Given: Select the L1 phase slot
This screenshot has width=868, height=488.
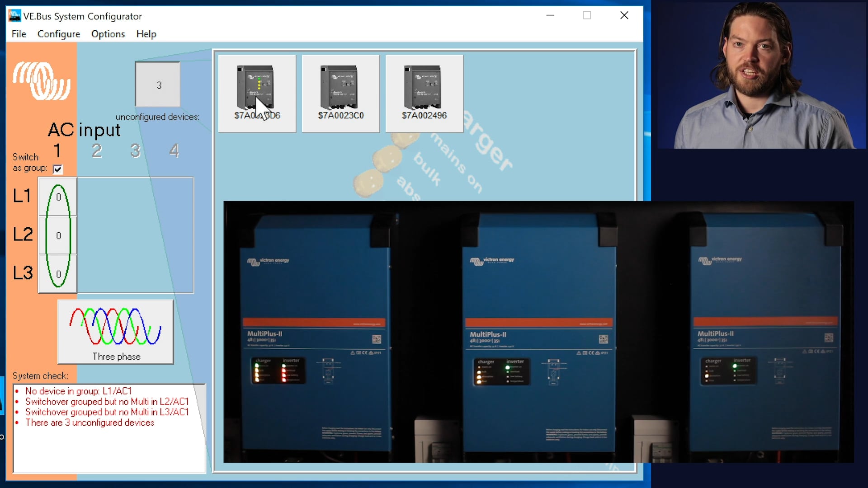Looking at the screenshot, I should tap(58, 197).
